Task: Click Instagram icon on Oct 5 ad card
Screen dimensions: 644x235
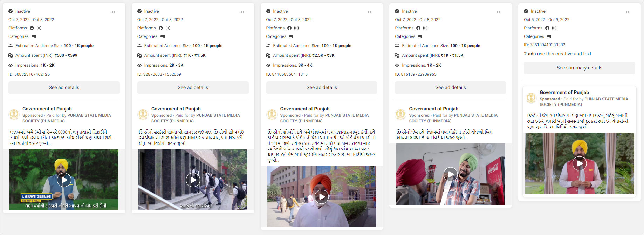Action: click(x=554, y=28)
